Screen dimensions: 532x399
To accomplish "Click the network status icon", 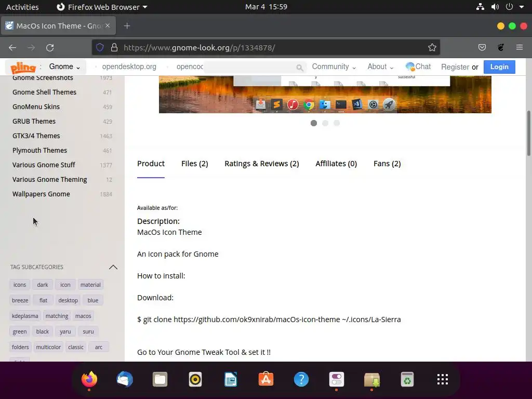I will 480,7.
